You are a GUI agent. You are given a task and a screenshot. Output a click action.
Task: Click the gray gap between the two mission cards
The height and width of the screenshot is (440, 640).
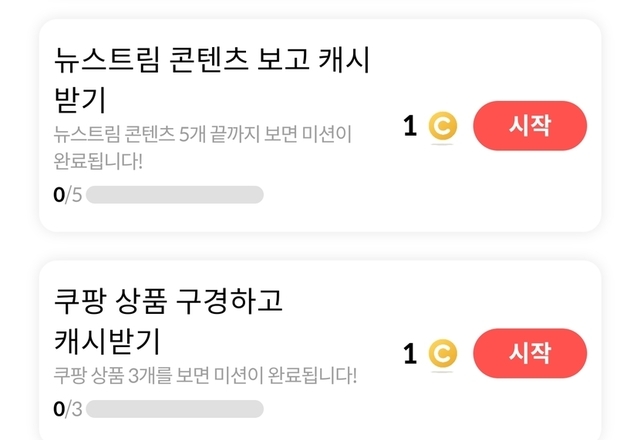click(320, 246)
